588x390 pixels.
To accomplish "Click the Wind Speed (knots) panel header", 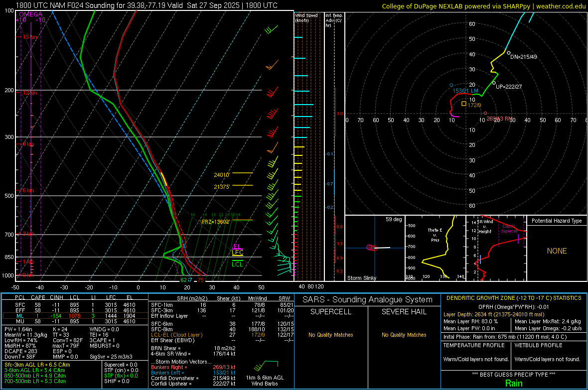I will click(306, 17).
